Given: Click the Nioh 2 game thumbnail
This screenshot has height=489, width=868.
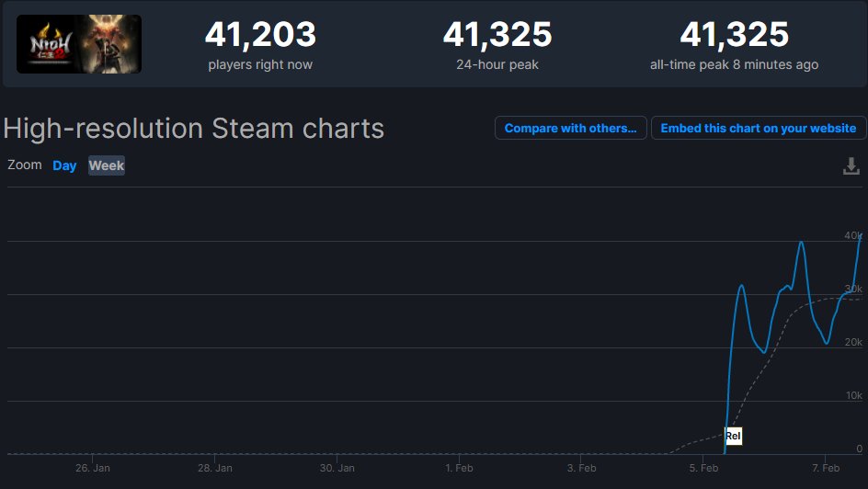Looking at the screenshot, I should tap(79, 44).
